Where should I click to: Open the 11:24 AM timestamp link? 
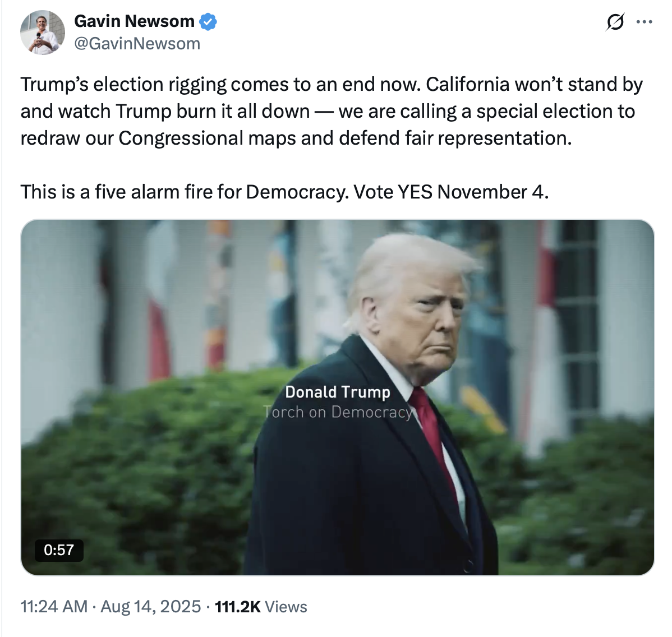[x=54, y=607]
